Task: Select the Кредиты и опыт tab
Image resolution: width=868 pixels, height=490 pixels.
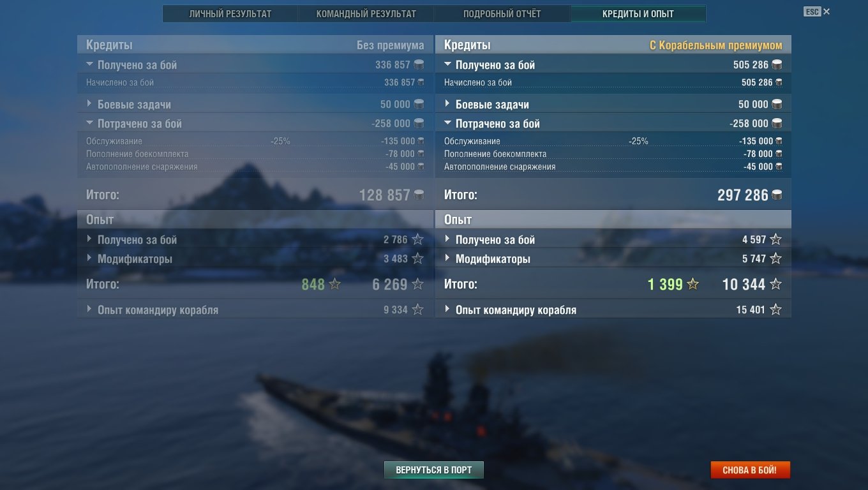Action: [638, 14]
